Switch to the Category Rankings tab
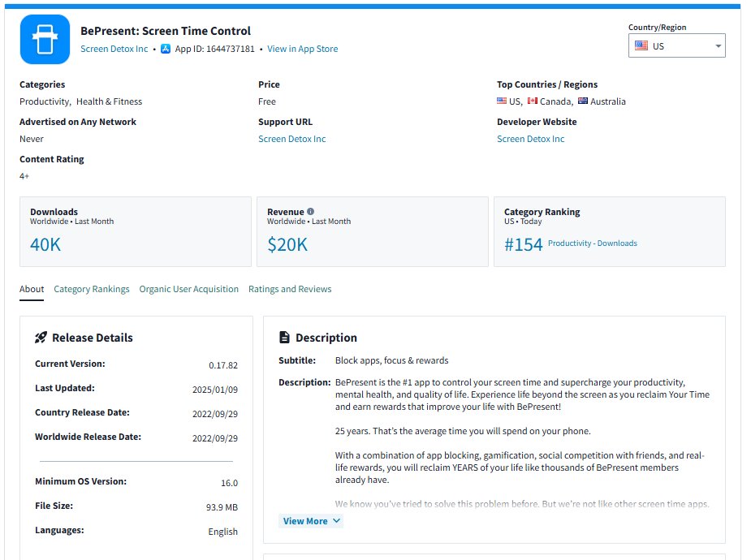This screenshot has height=560, width=751. [92, 289]
